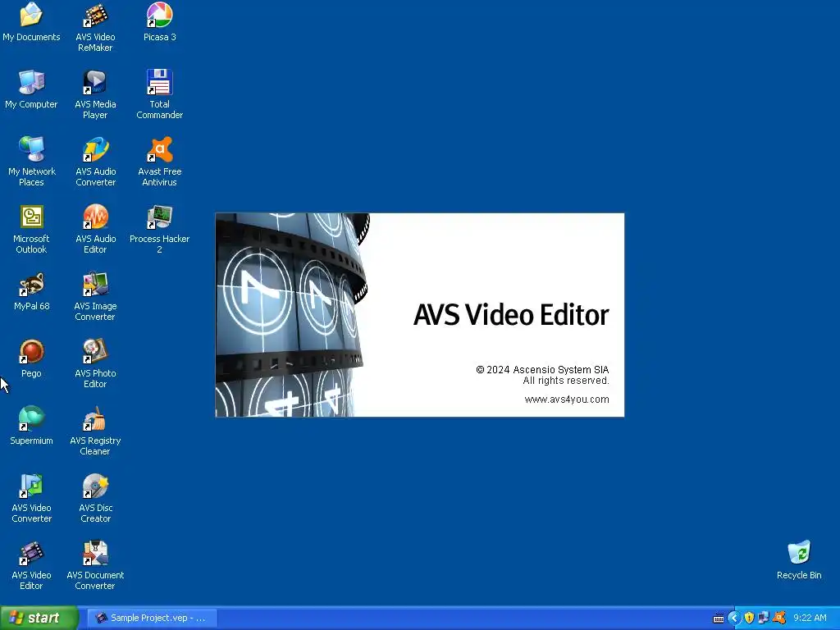Expand hidden system tray icons

734,619
